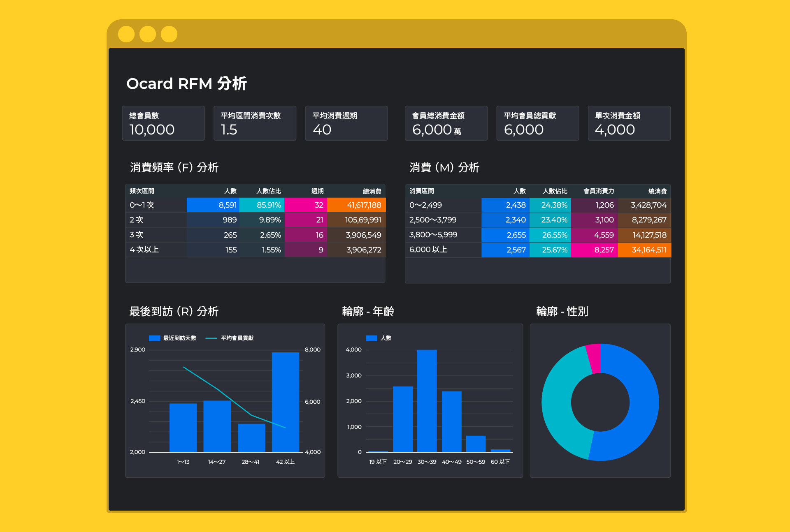790x532 pixels.
Task: Click the 40~49 age bar
Action: [452, 421]
